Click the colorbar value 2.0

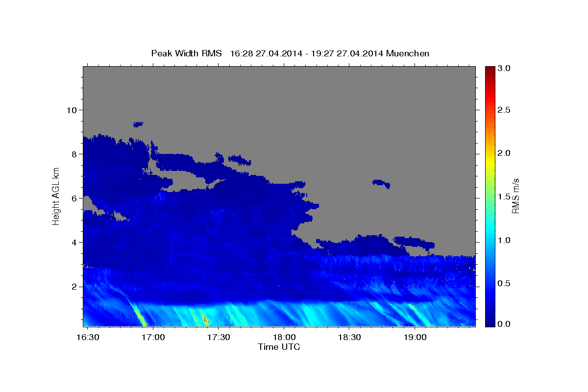503,153
